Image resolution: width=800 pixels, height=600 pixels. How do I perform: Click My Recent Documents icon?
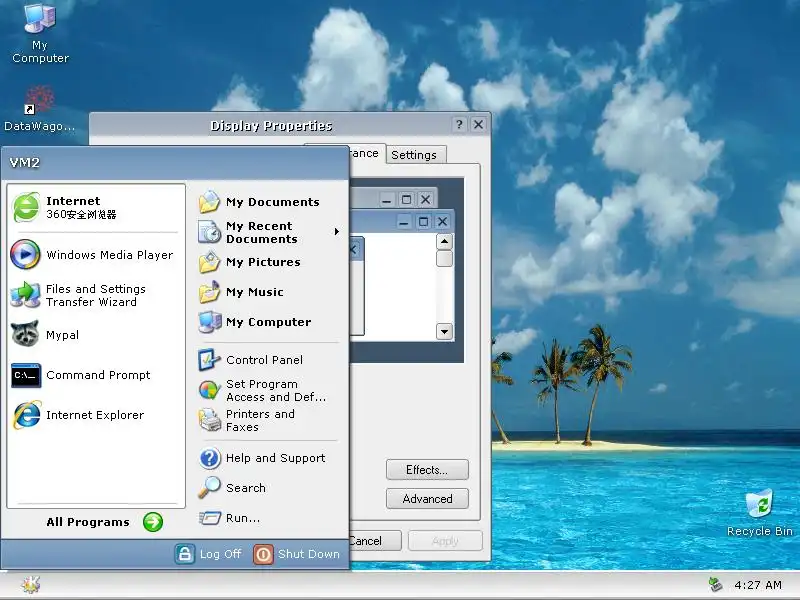click(x=209, y=232)
